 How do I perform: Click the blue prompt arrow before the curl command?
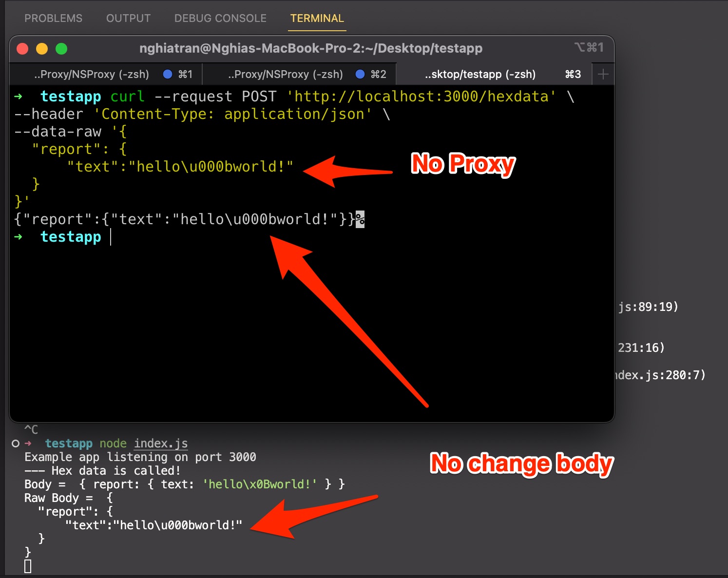pos(19,96)
